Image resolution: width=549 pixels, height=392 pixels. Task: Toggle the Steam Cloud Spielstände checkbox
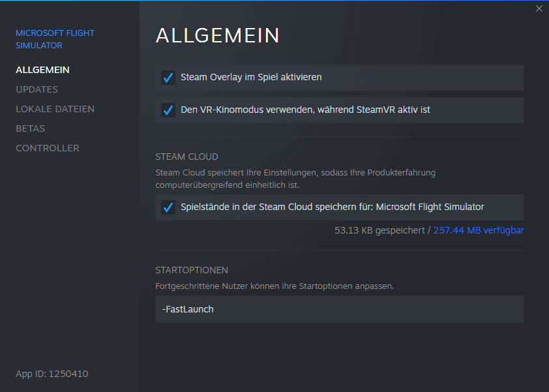coord(168,207)
